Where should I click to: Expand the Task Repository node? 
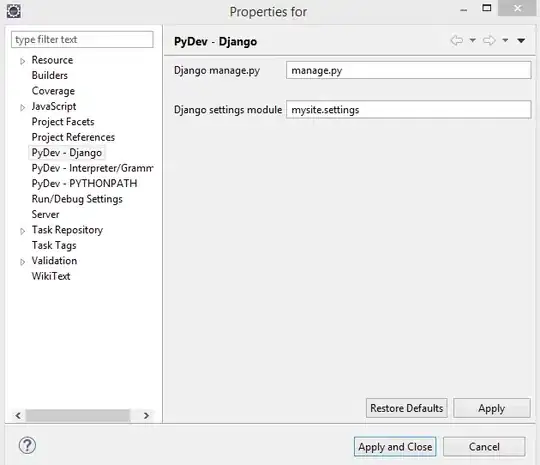[22, 231]
